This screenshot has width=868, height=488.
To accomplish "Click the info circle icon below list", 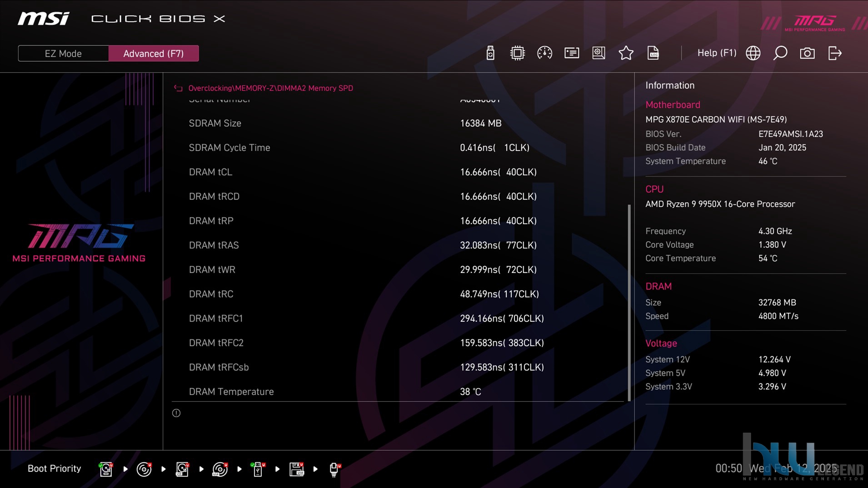I will point(176,413).
